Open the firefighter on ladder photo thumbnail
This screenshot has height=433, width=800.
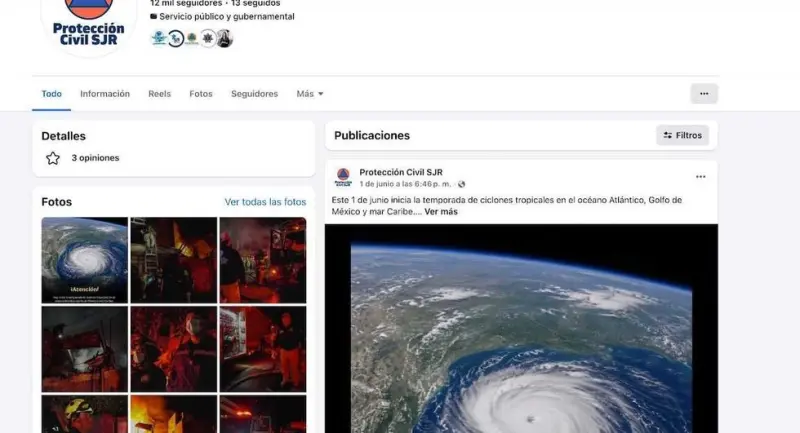coord(174,260)
